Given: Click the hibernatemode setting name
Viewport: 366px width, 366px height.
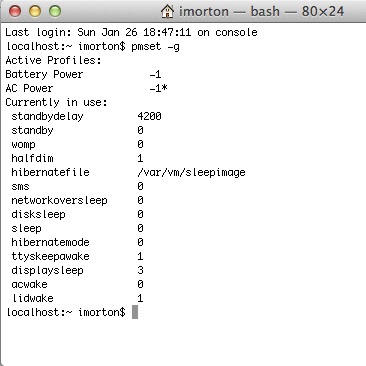Looking at the screenshot, I should click(50, 242).
